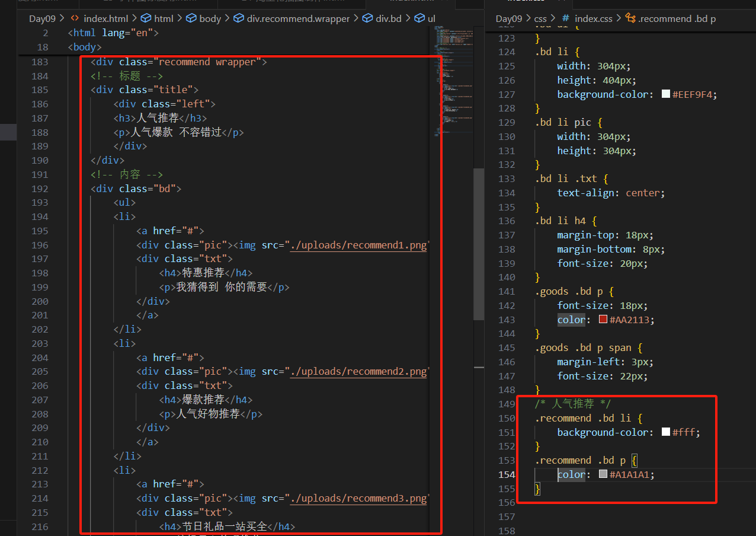Click the div.recommend.wrapper breadcrumb icon
The image size is (756, 536).
[x=239, y=18]
